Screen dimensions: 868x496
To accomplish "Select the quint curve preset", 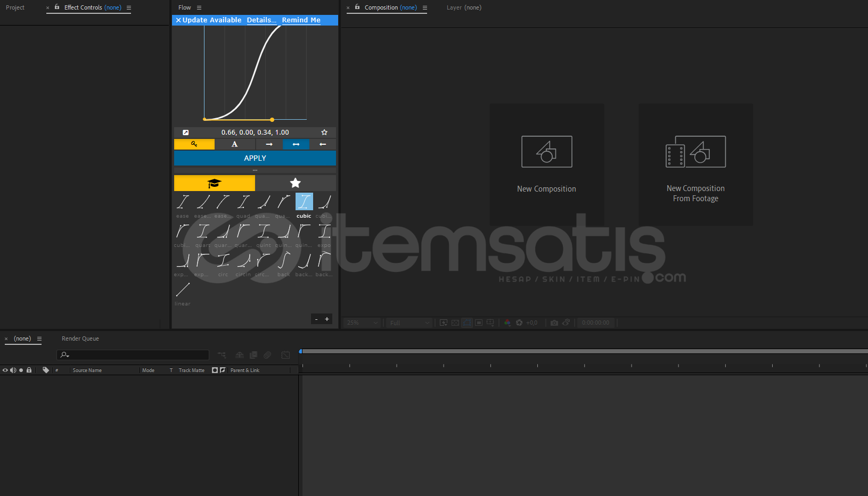I will [264, 232].
